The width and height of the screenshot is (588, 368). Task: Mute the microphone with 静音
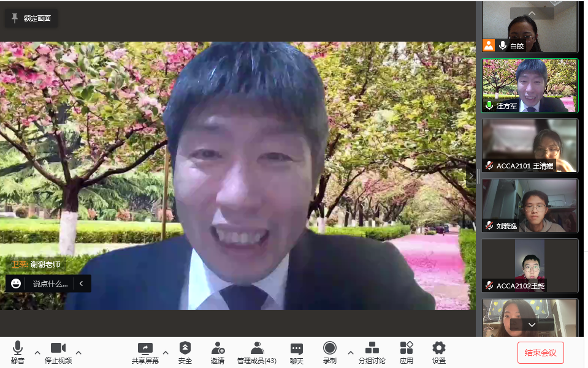point(18,352)
